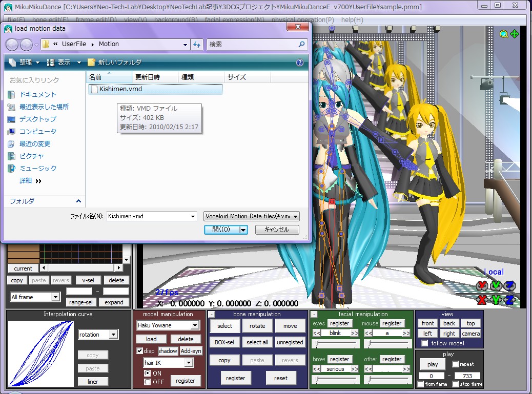Open the All frame dropdown
Screen dimensions: 532x394
pyautogui.click(x=56, y=297)
